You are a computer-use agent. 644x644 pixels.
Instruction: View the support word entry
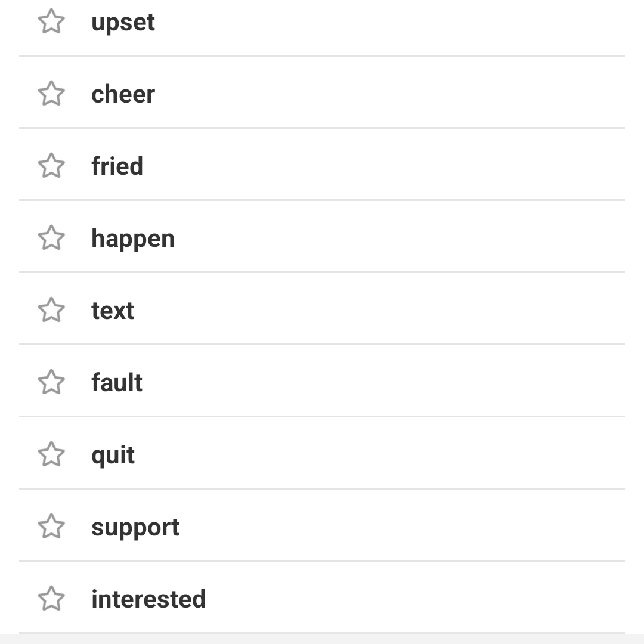click(135, 528)
